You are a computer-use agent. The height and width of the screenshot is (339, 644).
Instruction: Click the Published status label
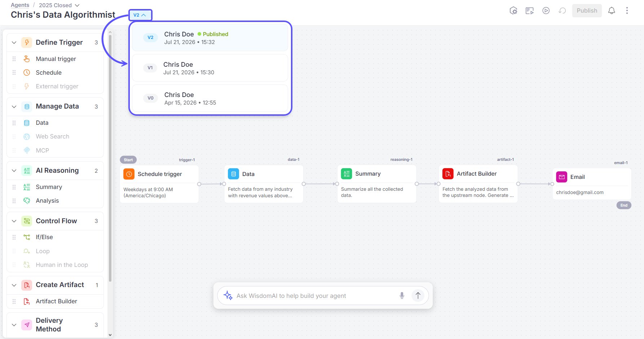(213, 34)
